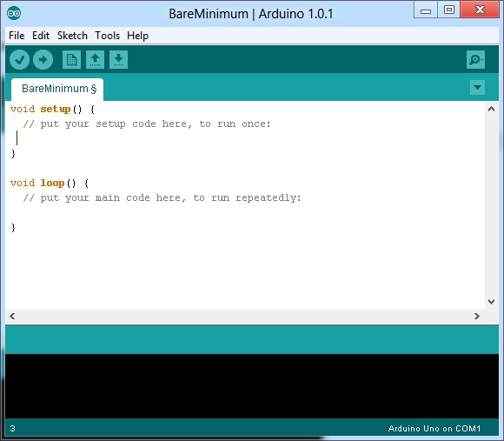Viewport: 504px width, 441px height.
Task: Click the 'void setup() {' line
Action: coord(53,109)
